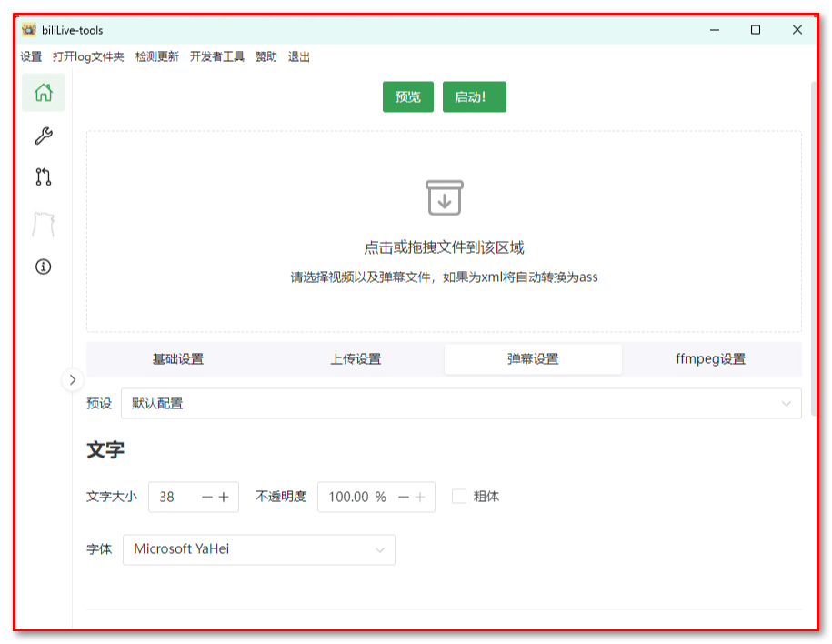Open the wrench tools page
Image resolution: width=832 pixels, height=644 pixels.
coord(43,136)
